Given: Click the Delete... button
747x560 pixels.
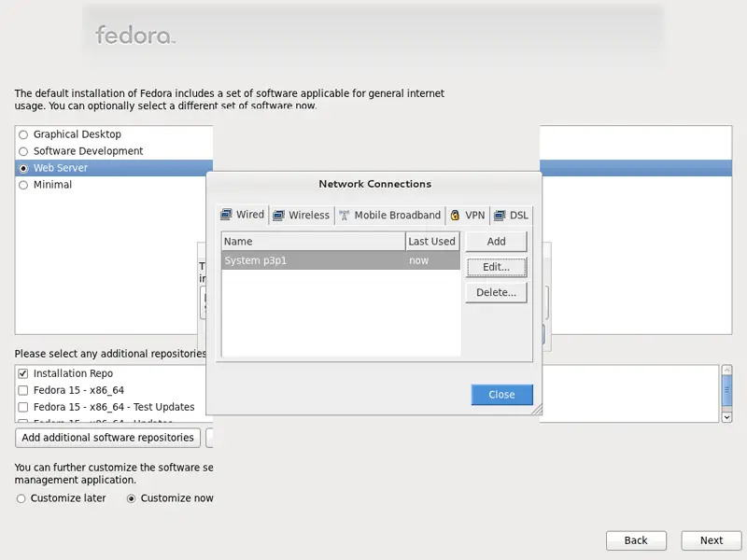Looking at the screenshot, I should (496, 292).
